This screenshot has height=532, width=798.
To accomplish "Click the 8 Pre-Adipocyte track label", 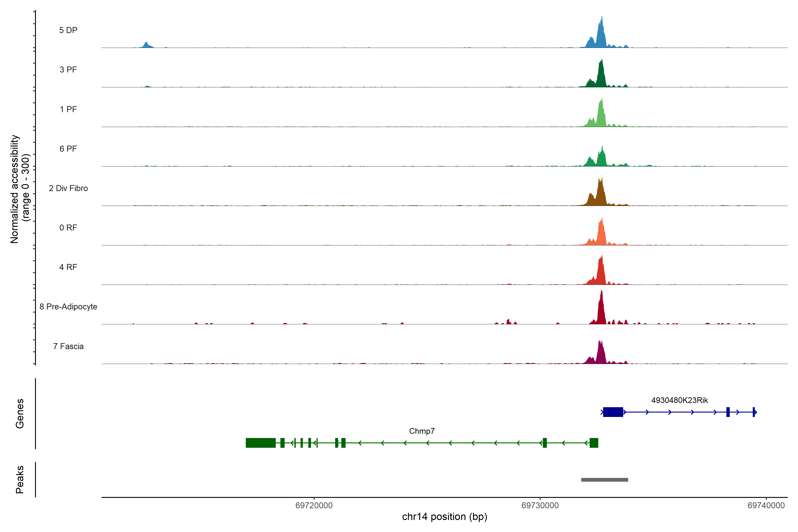I will pyautogui.click(x=68, y=307).
